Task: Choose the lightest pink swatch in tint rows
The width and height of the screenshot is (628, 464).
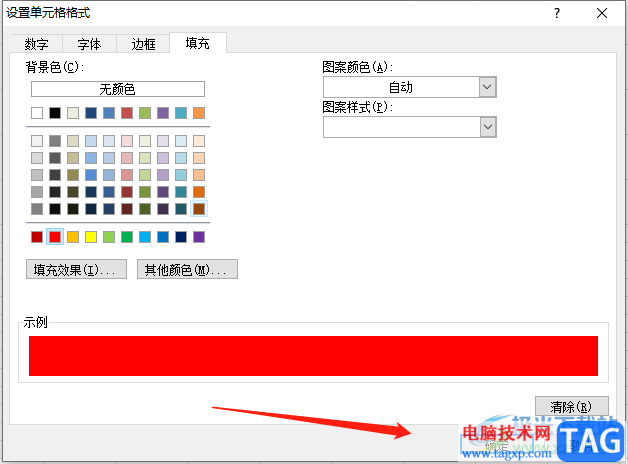Action: tap(127, 141)
